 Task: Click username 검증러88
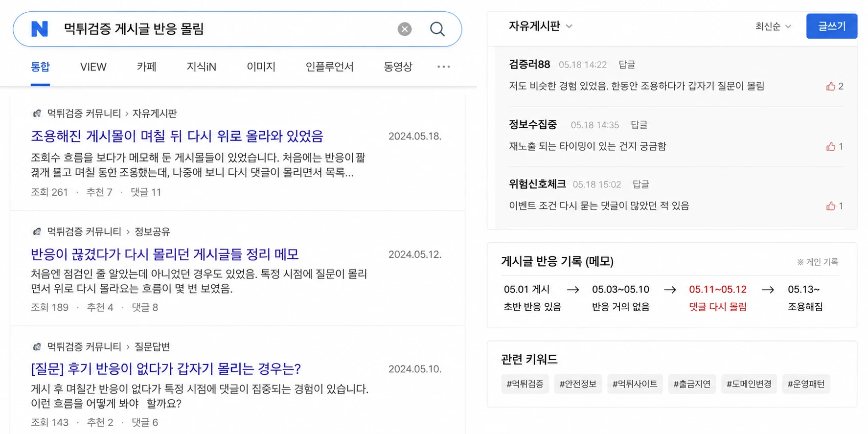(x=529, y=64)
